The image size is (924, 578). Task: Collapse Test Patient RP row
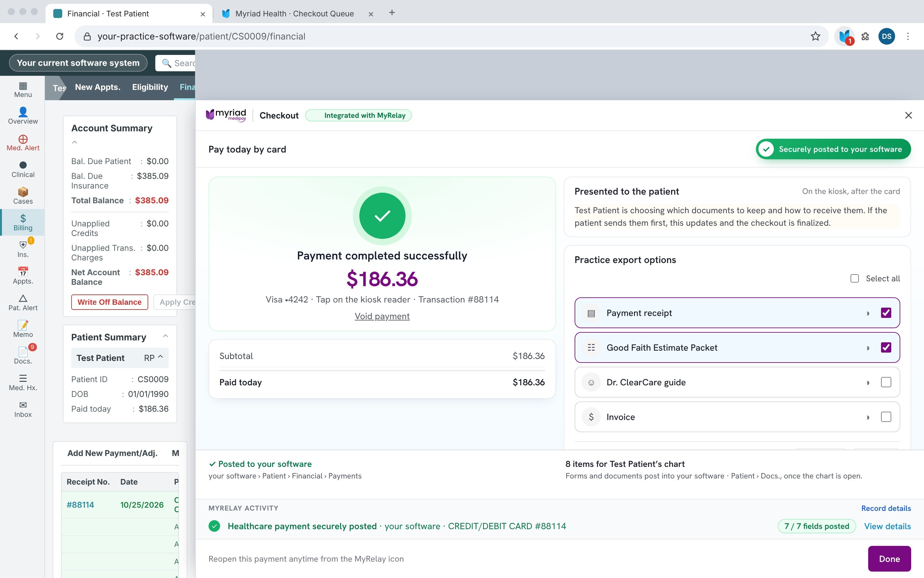pos(120,358)
